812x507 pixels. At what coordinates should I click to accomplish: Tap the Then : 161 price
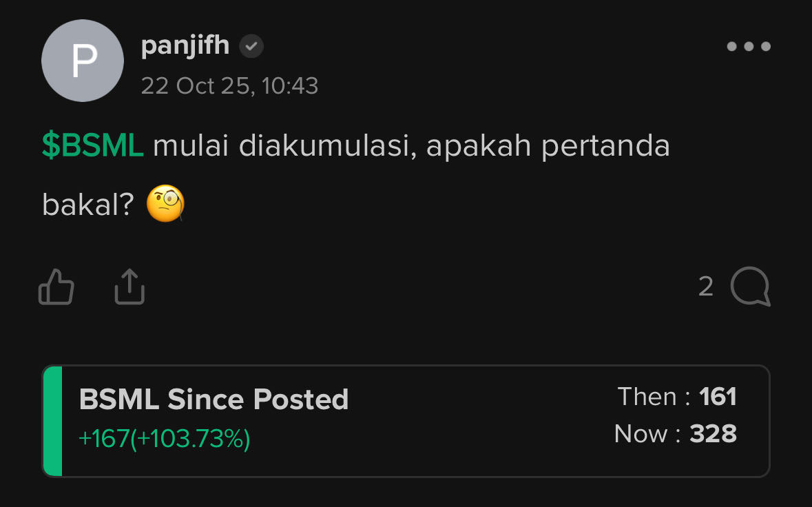coord(677,397)
